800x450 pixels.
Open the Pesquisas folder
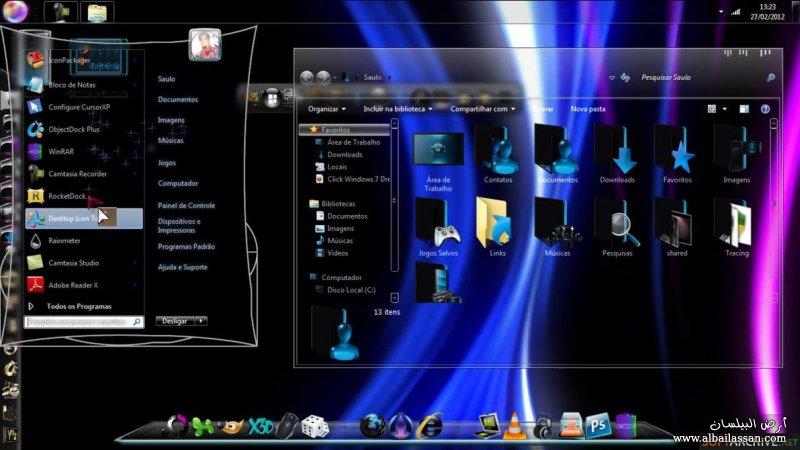(x=617, y=228)
